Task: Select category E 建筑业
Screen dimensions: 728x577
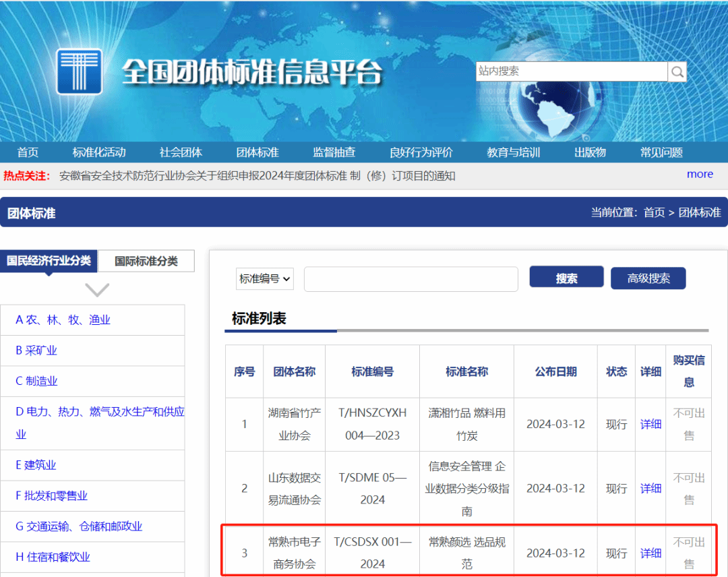Action: tap(36, 465)
